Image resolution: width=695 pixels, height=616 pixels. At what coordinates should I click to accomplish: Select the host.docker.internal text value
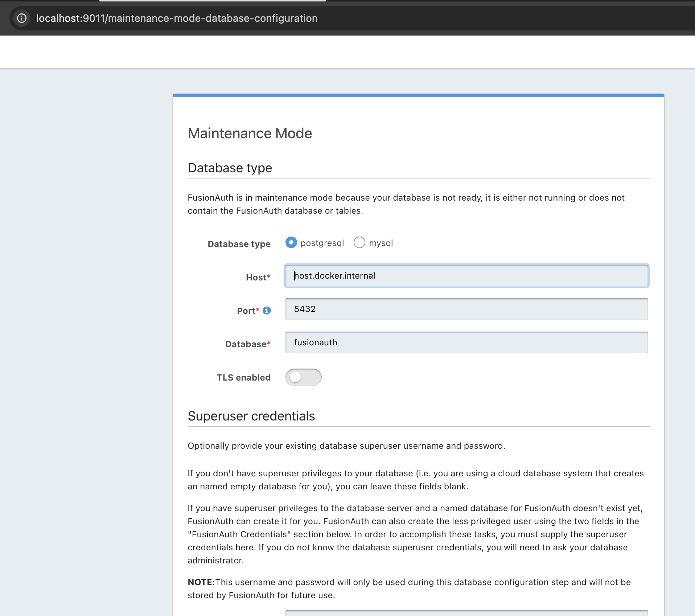334,276
